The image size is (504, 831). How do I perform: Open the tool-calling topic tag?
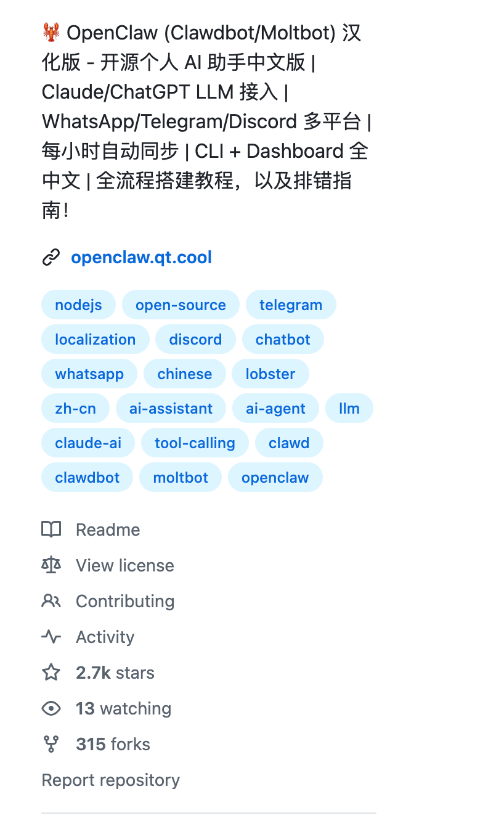point(195,443)
